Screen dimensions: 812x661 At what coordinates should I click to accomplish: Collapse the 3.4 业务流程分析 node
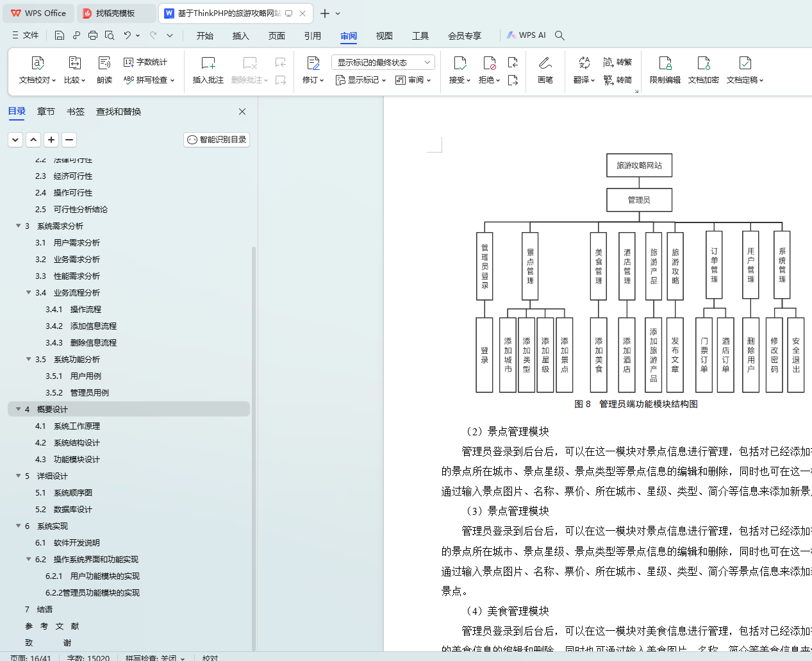point(28,292)
